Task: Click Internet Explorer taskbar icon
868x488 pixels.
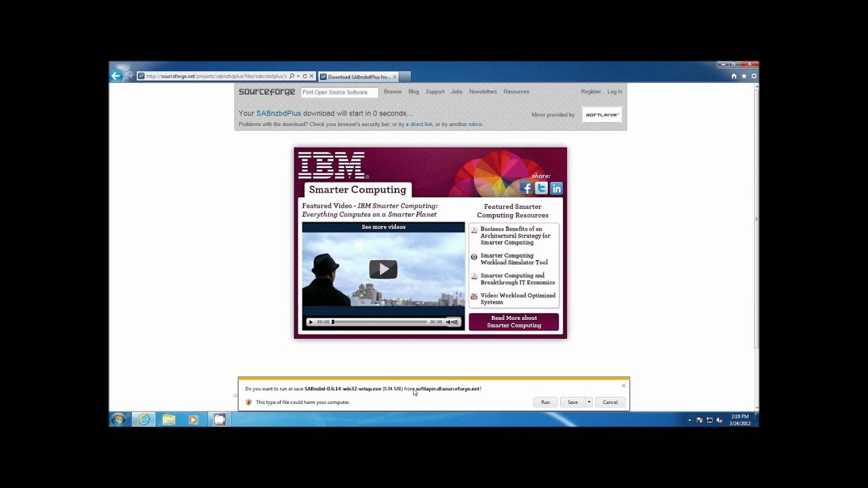Action: coord(144,420)
